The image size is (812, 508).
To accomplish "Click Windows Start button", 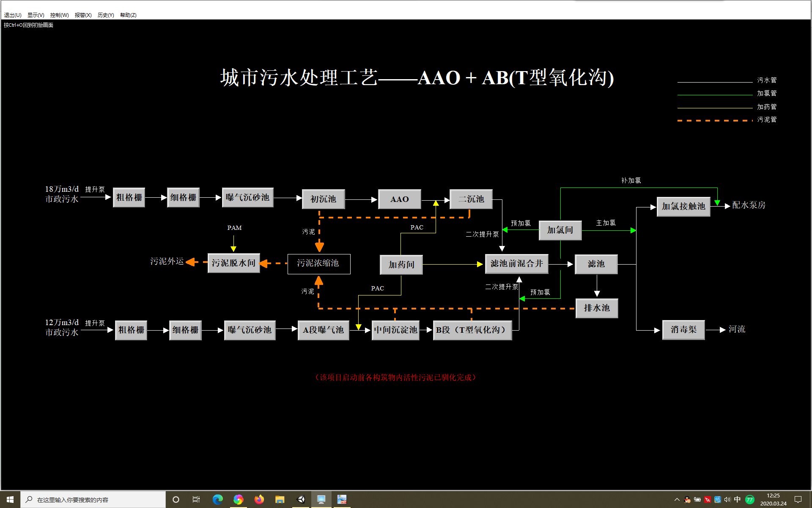I will tap(10, 500).
